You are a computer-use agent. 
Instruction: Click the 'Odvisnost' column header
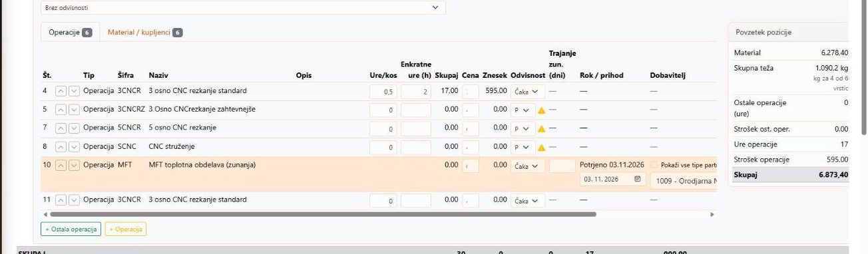528,75
